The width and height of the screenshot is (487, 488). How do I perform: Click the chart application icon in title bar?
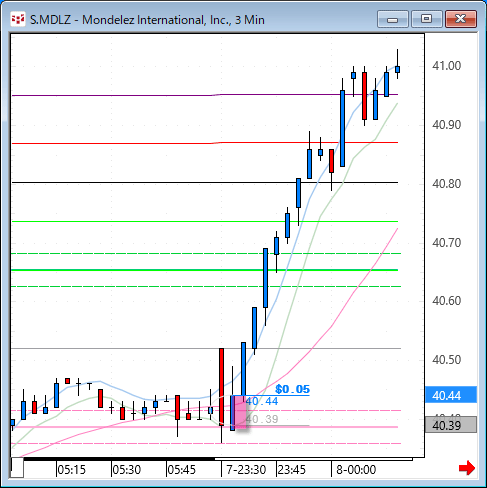click(18, 20)
